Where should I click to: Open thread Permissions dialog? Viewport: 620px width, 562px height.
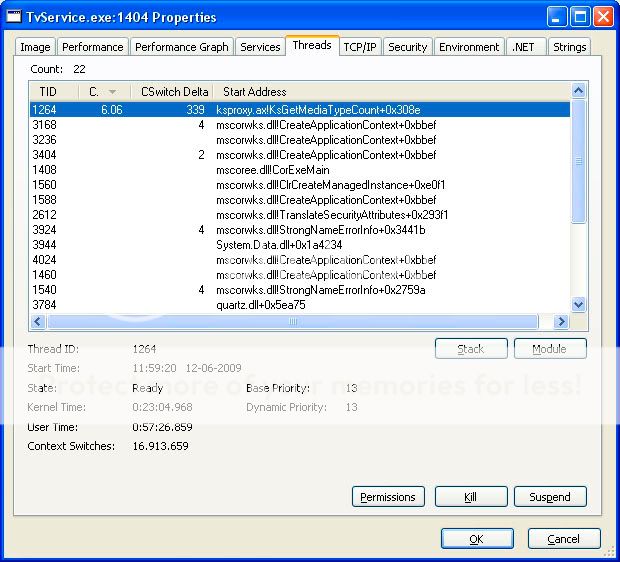coord(388,497)
